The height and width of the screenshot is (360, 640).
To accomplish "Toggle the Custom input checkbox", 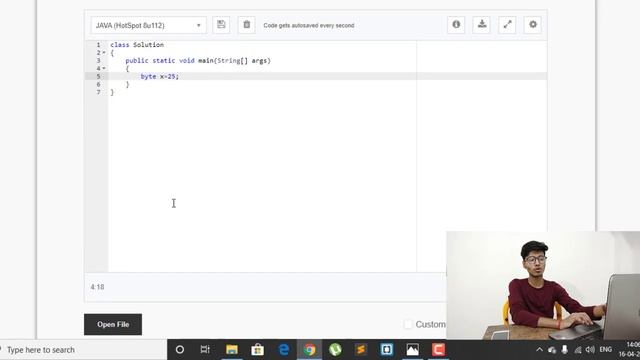I will 408,324.
